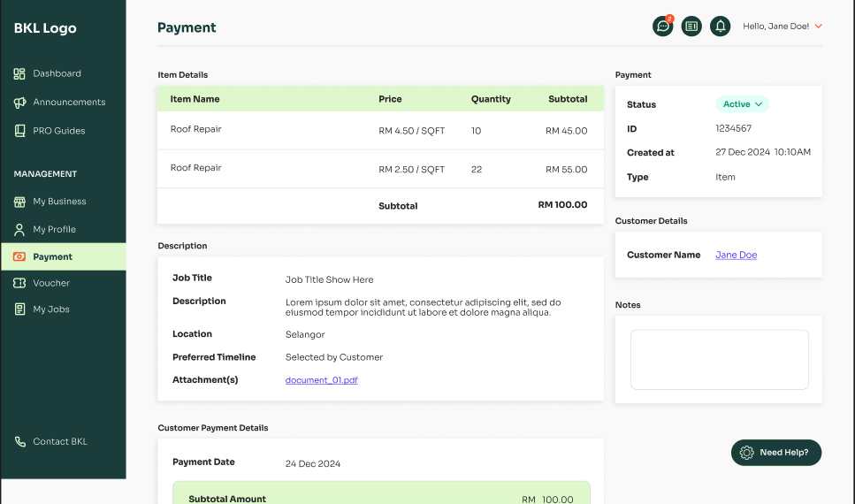
Task: Open the notifications bell icon
Action: point(721,27)
